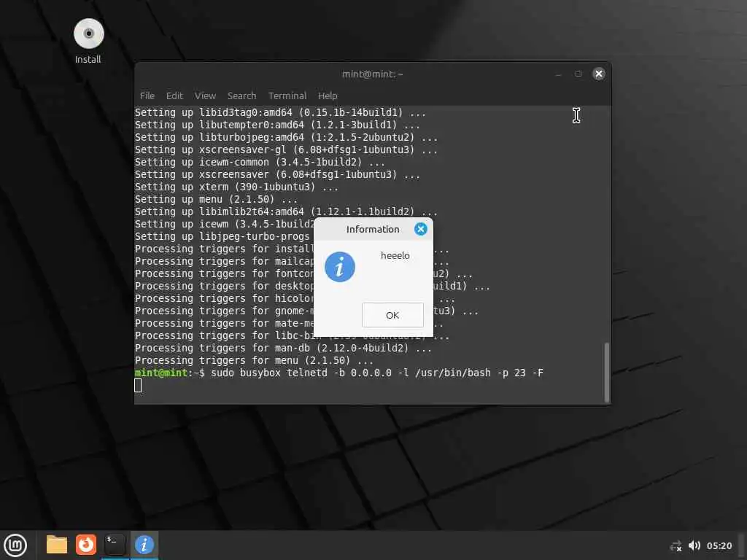This screenshot has width=747, height=560.
Task: Click the mint@mint terminal title bar text
Action: click(373, 74)
